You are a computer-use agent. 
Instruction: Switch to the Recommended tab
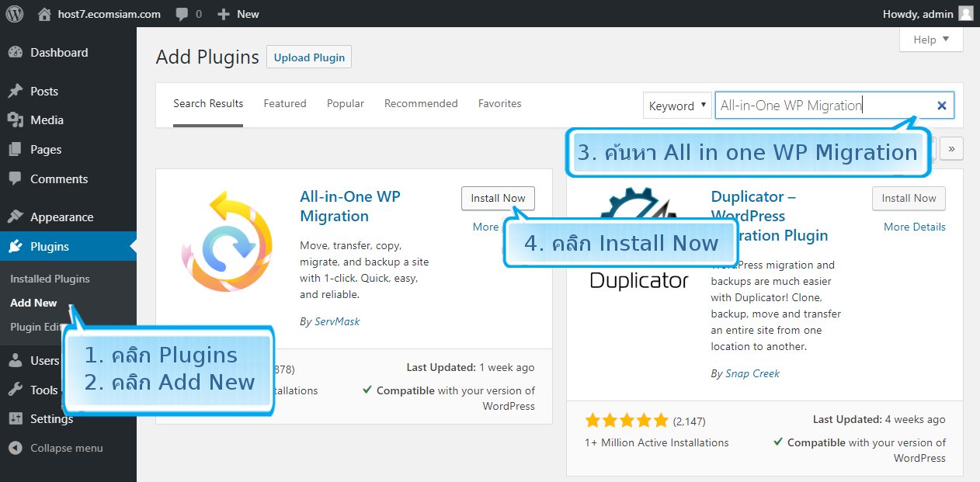(x=421, y=104)
